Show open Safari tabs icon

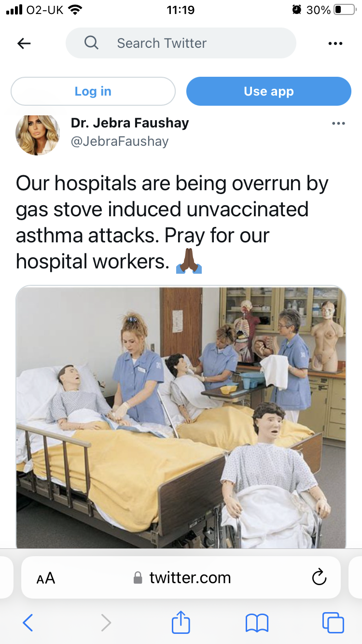click(333, 622)
